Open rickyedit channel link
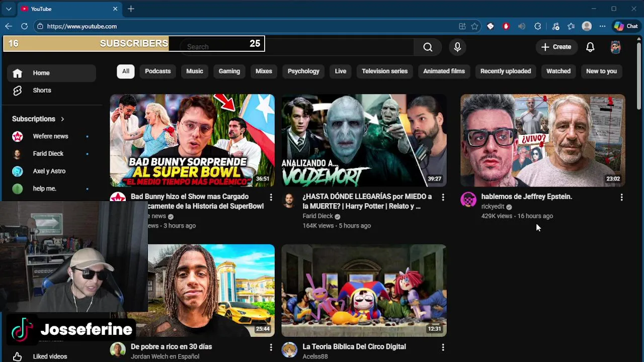This screenshot has height=362, width=644. click(493, 207)
